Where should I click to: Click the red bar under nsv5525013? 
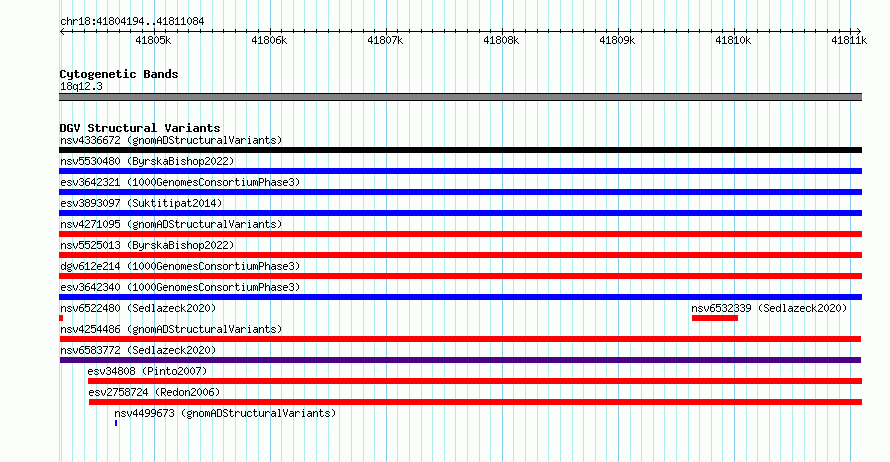pos(460,255)
